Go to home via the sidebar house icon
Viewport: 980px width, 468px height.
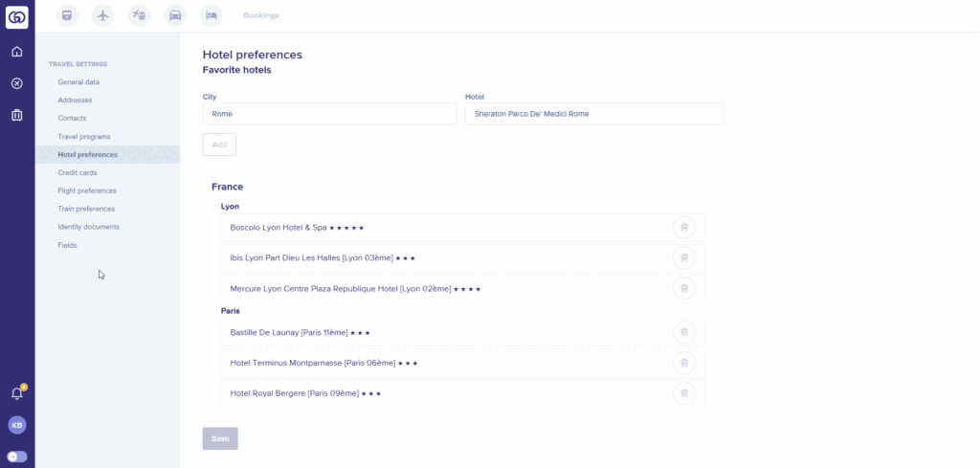[17, 52]
